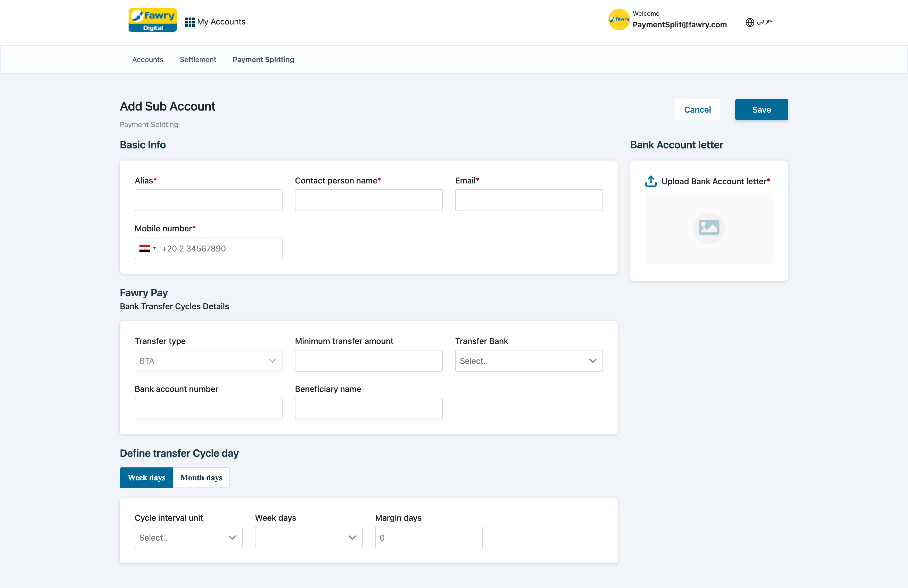Click the Transfer Bank chevron arrow
The image size is (908, 588).
[x=592, y=361]
